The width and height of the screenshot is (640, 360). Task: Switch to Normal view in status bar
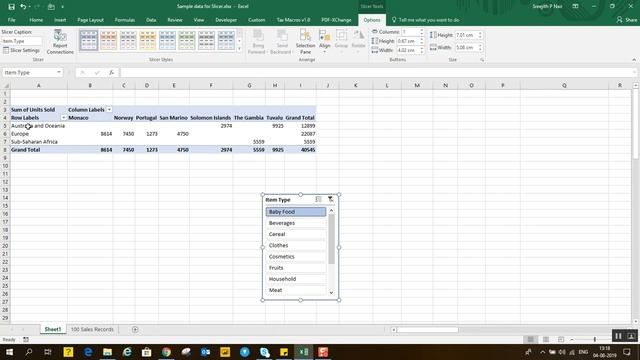[531, 340]
